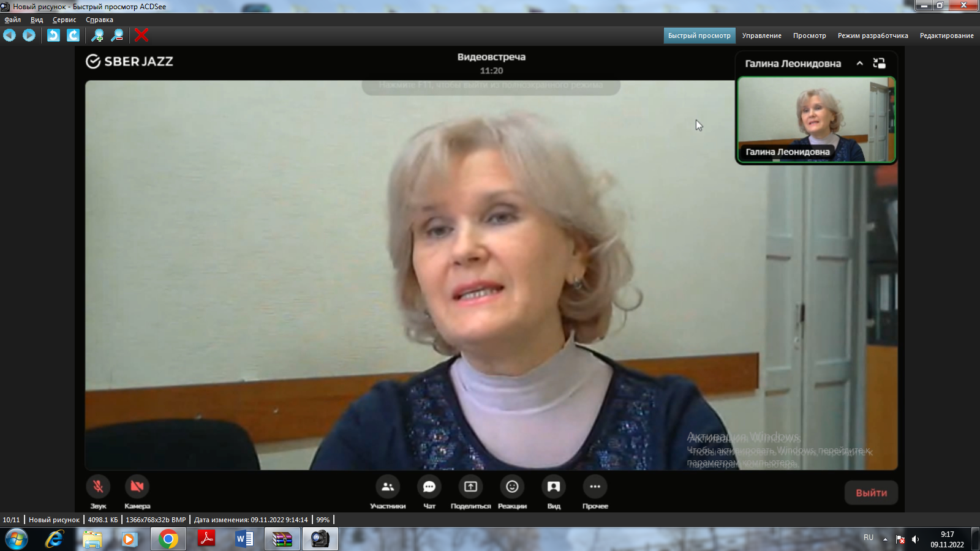
Task: Rotate the image right
Action: (x=73, y=36)
